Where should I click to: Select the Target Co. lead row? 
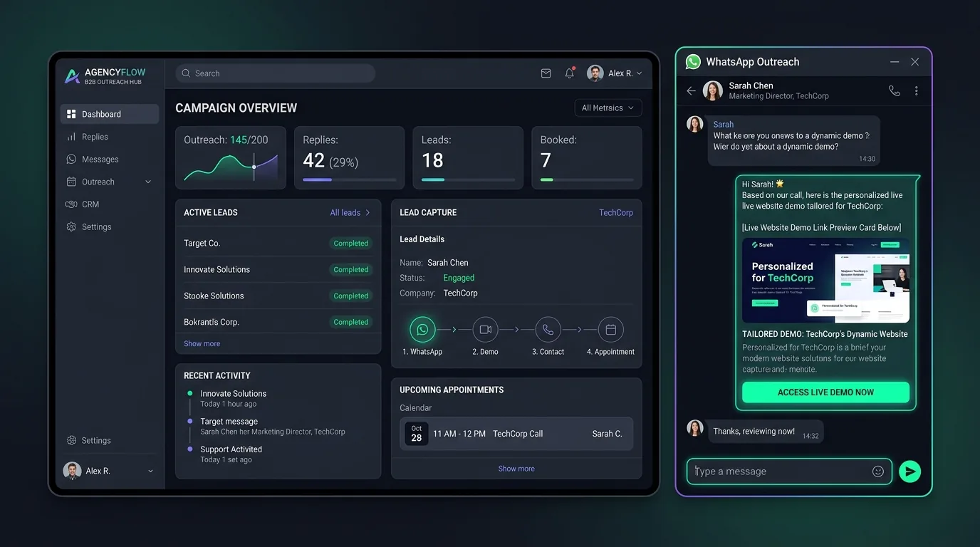pyautogui.click(x=278, y=244)
